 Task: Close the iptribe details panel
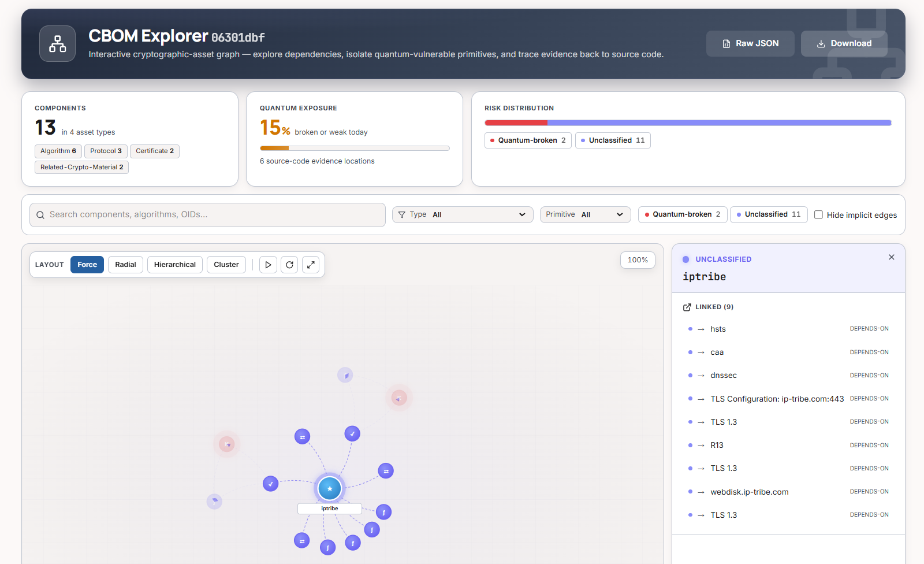click(x=892, y=257)
